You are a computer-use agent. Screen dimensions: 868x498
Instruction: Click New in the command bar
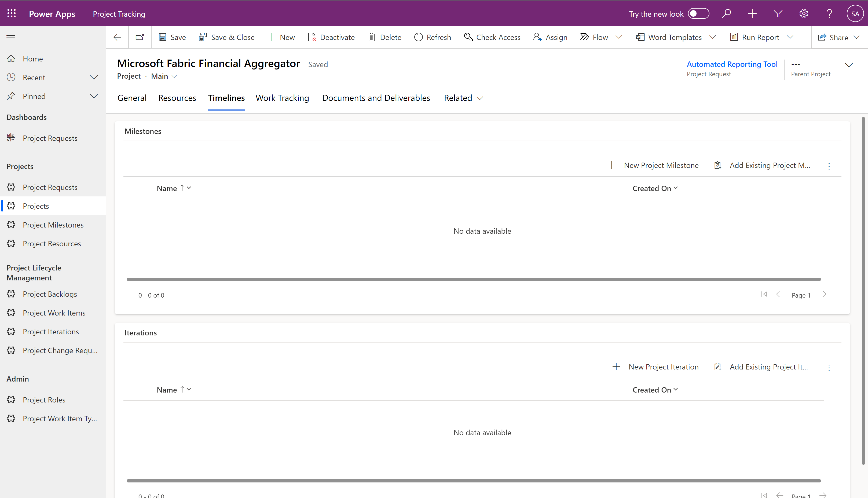(281, 37)
